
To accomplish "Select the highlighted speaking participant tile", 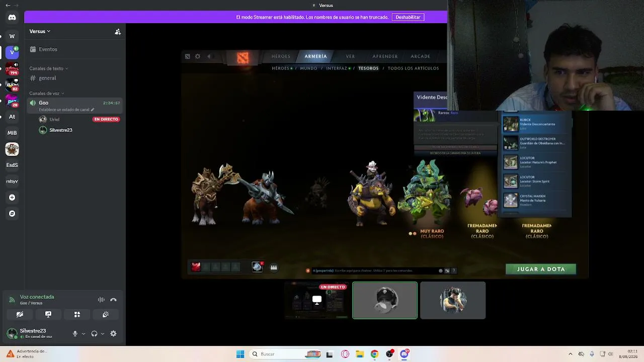I will point(385,300).
